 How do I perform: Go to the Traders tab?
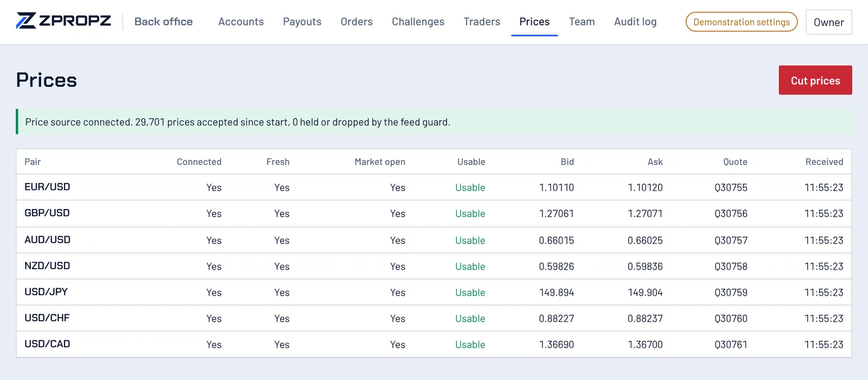482,22
